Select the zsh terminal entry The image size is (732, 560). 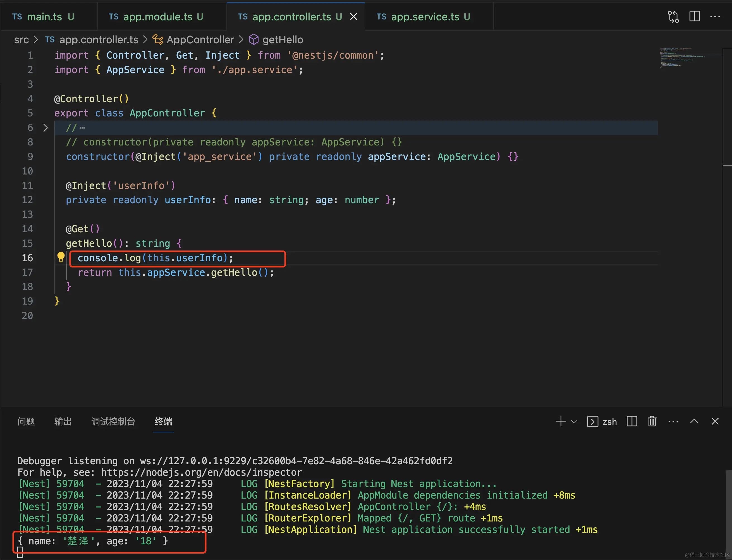pos(602,422)
